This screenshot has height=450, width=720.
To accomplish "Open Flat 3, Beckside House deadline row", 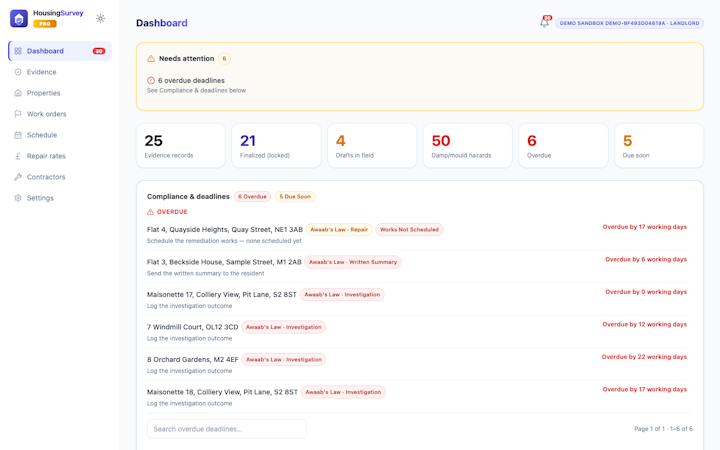I will click(419, 267).
